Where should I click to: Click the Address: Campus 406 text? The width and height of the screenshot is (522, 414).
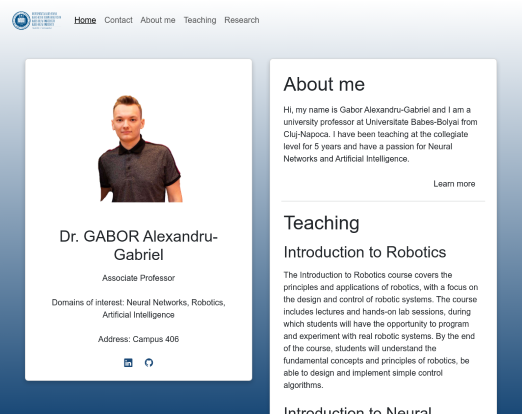coord(138,339)
